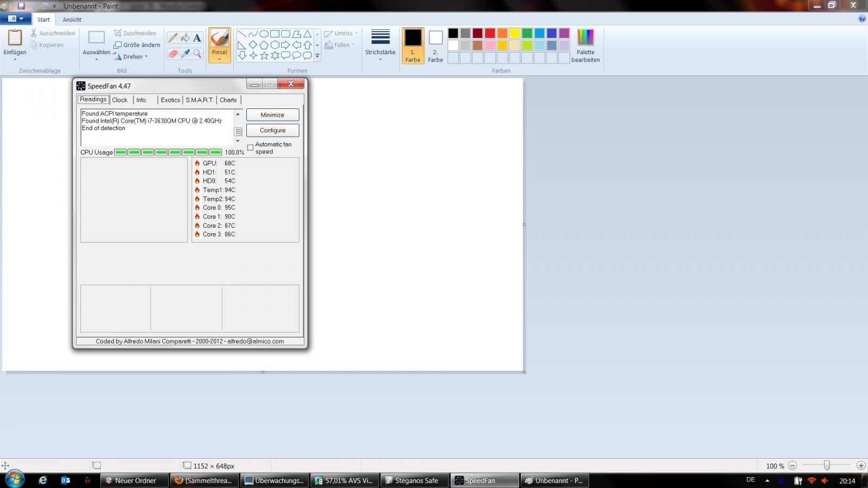Launch Internet Explorer from taskbar

click(43, 480)
